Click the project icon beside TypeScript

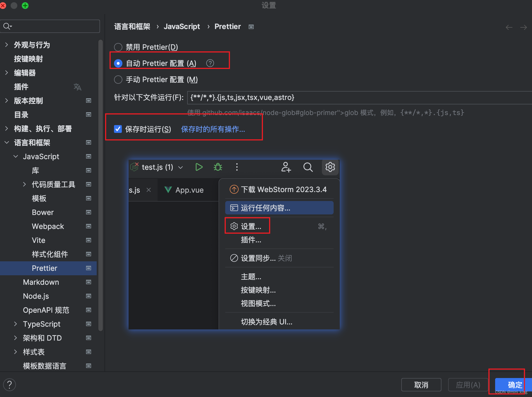click(89, 324)
